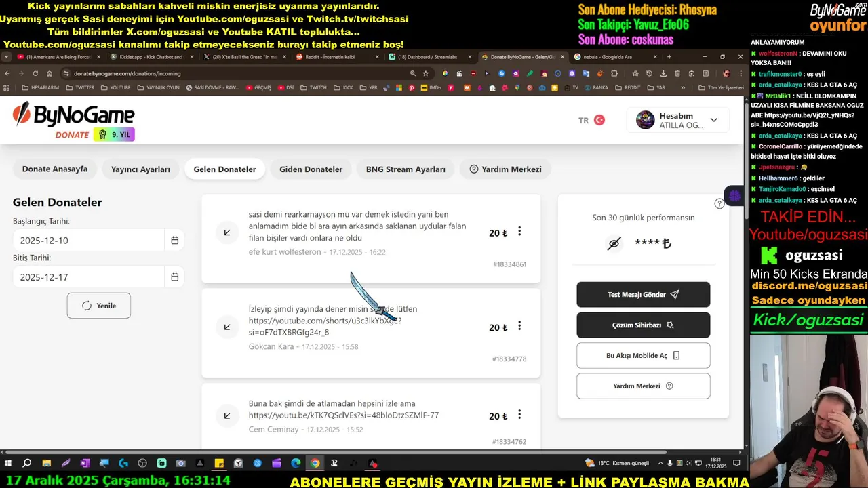This screenshot has width=868, height=488.
Task: Open Chrome icon in taskbar
Action: pyautogui.click(x=315, y=464)
